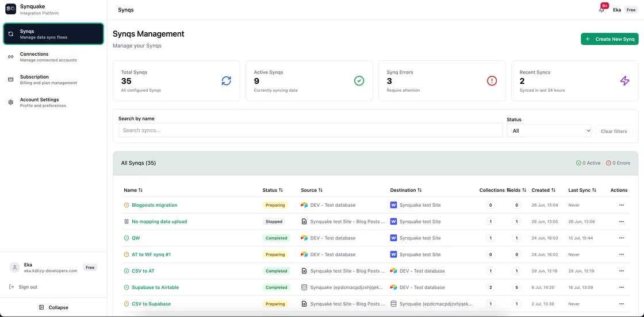
Task: Click the pause icon beside No mapping data upload
Action: pyautogui.click(x=126, y=222)
